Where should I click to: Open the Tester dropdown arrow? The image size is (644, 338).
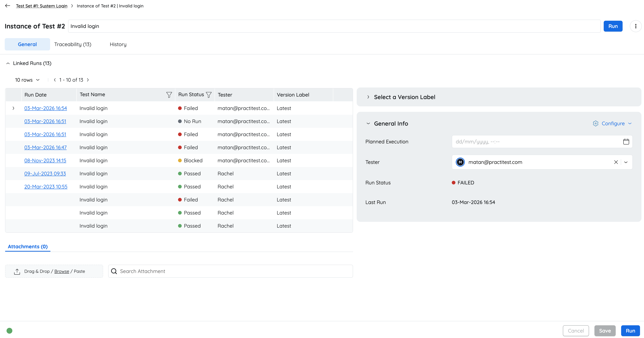point(626,162)
